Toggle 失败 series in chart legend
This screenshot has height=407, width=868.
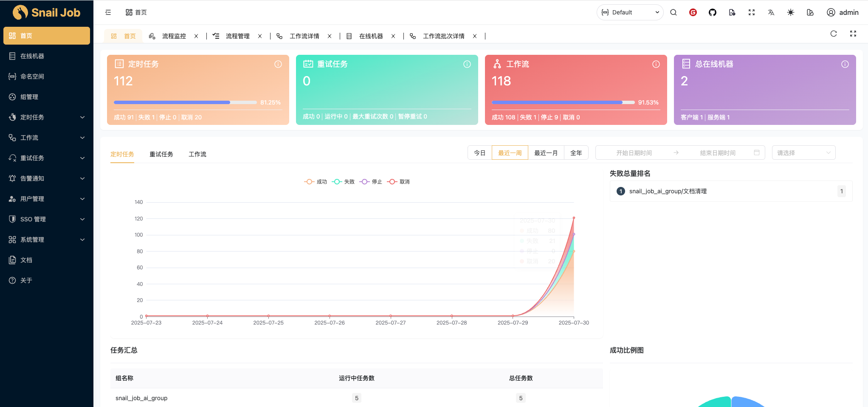tap(343, 182)
